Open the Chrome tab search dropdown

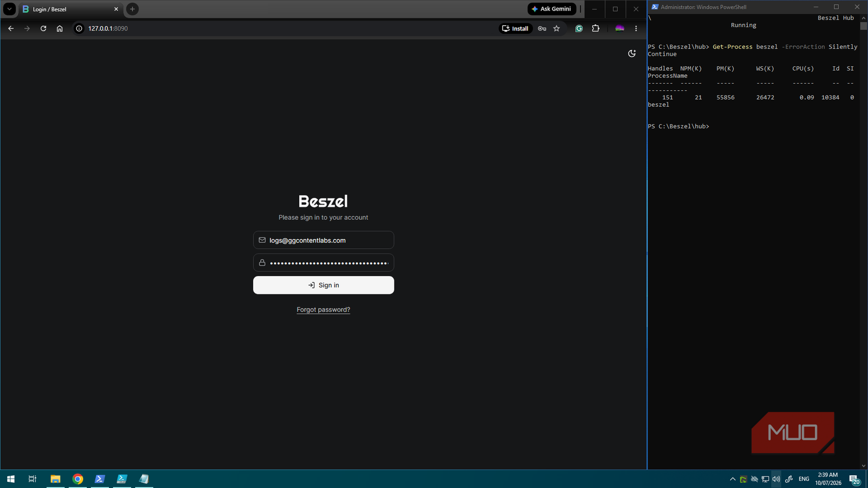tap(9, 9)
